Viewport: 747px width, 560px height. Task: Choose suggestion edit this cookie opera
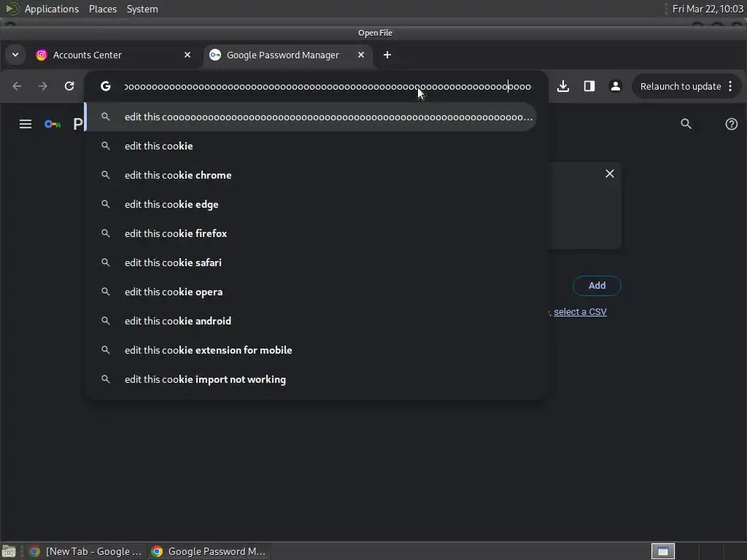pos(311,292)
